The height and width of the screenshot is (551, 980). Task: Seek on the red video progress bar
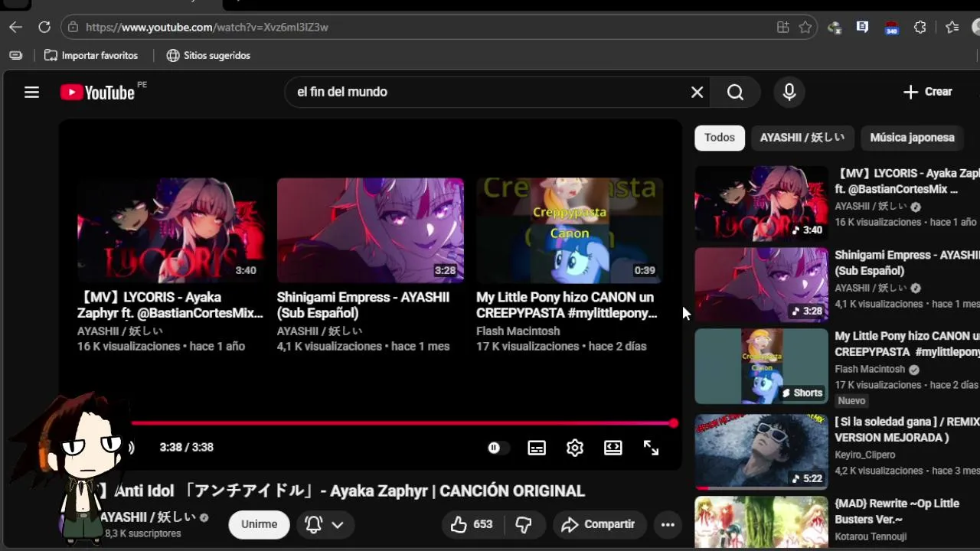click(402, 423)
